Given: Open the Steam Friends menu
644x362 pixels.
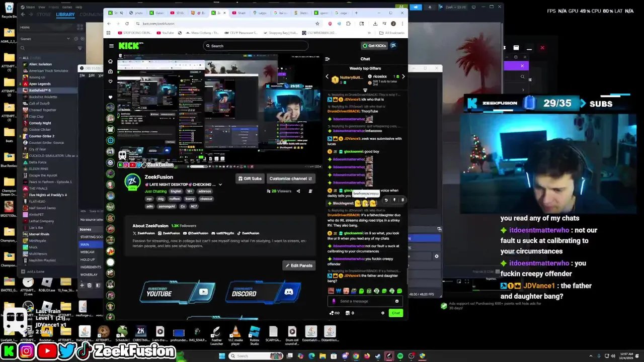Looking at the screenshot, I should pyautogui.click(x=53, y=7).
